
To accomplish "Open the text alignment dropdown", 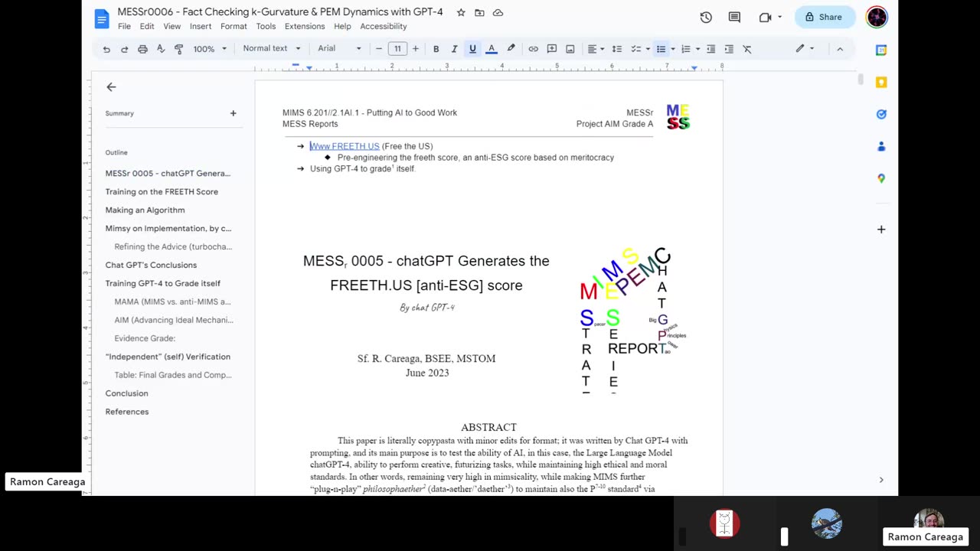I will (595, 49).
